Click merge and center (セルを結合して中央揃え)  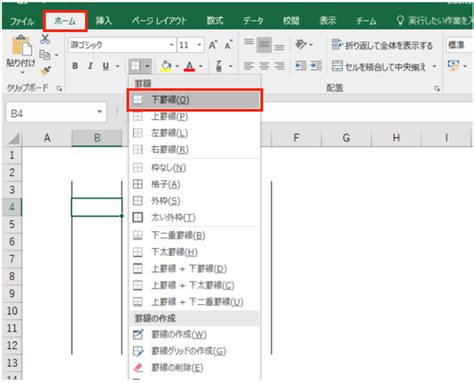(x=379, y=67)
